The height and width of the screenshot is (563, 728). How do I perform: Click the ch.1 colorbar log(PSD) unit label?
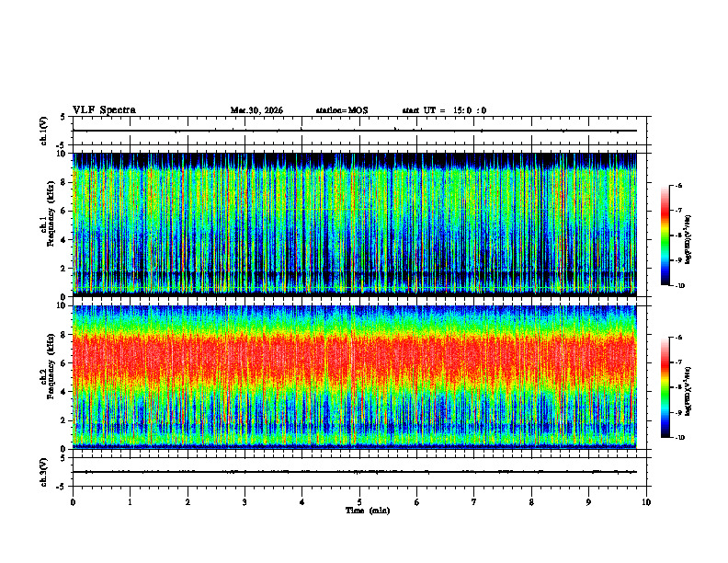pyautogui.click(x=688, y=239)
